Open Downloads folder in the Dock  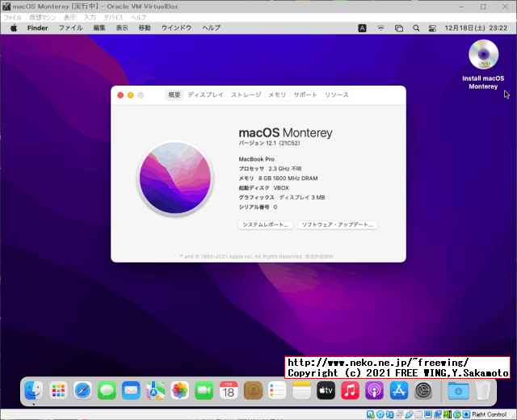point(458,391)
